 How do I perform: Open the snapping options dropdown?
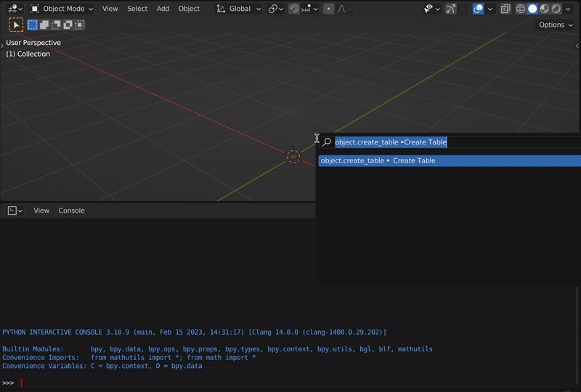click(310, 9)
